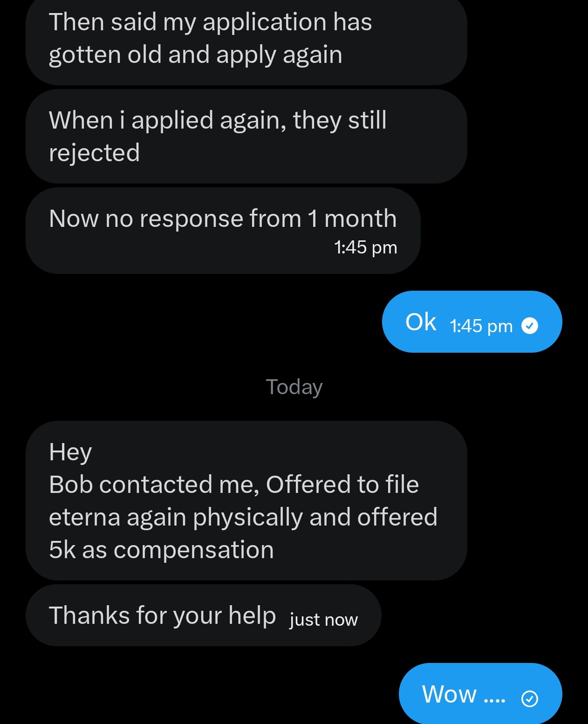Click the filled read checkmark on Ok message
Image resolution: width=588 pixels, height=724 pixels.
pos(530,326)
